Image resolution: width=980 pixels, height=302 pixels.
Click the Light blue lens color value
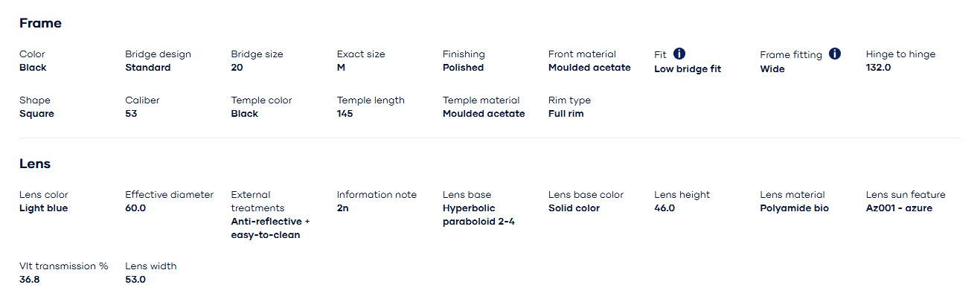coord(43,208)
